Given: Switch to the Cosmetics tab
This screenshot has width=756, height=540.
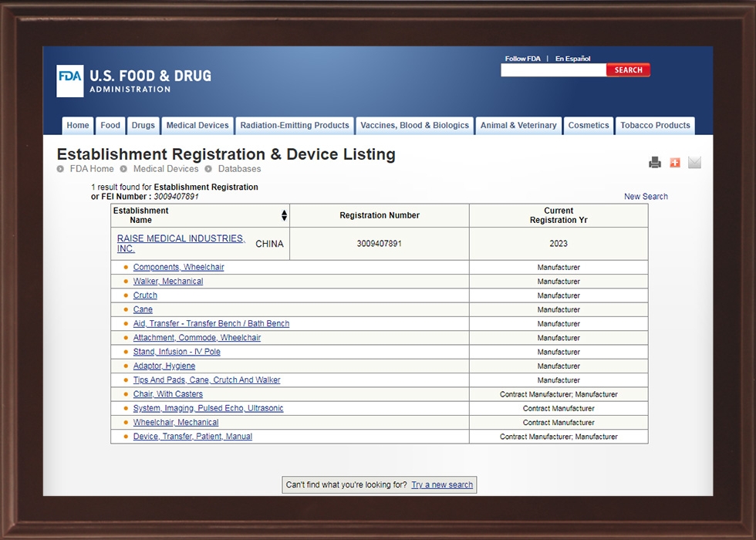Looking at the screenshot, I should [589, 126].
